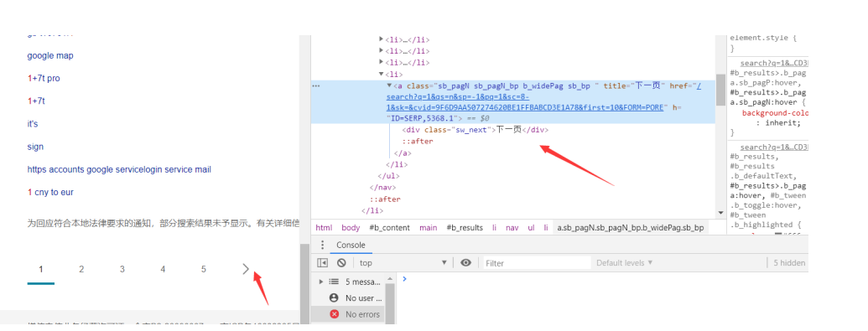
Task: Select body in the DOM breadcrumb
Action: pos(351,227)
